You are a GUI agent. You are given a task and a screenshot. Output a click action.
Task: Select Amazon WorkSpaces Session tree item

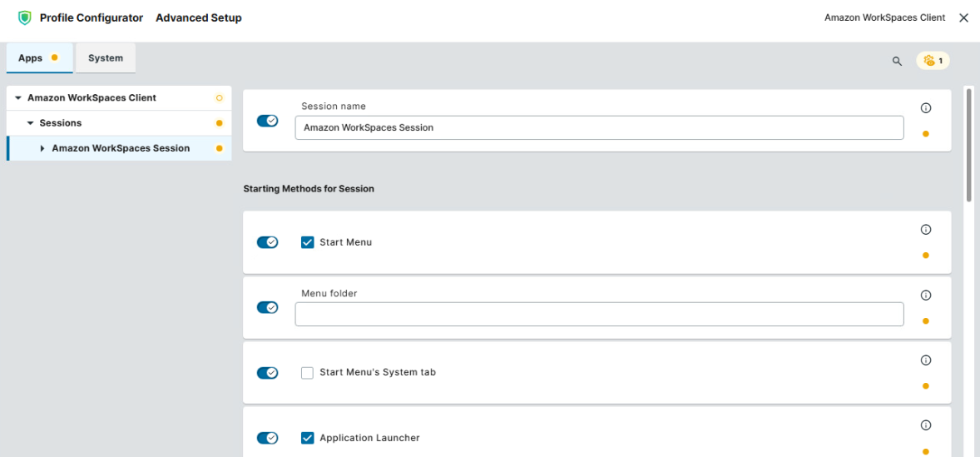[119, 148]
